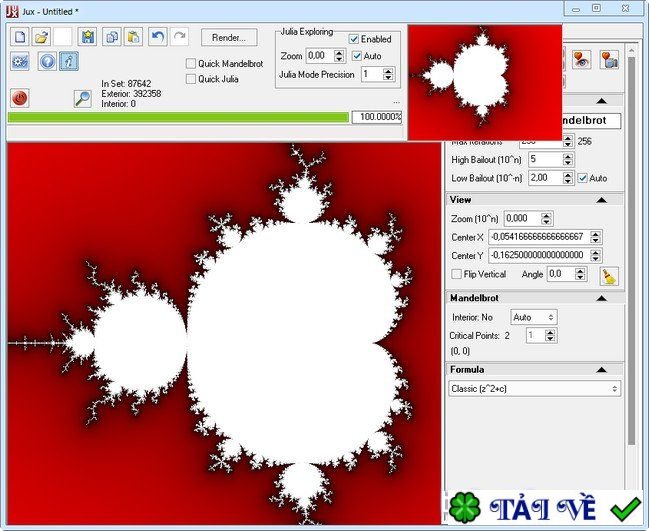Redo the last undone action
The width and height of the screenshot is (649, 531).
tap(179, 37)
